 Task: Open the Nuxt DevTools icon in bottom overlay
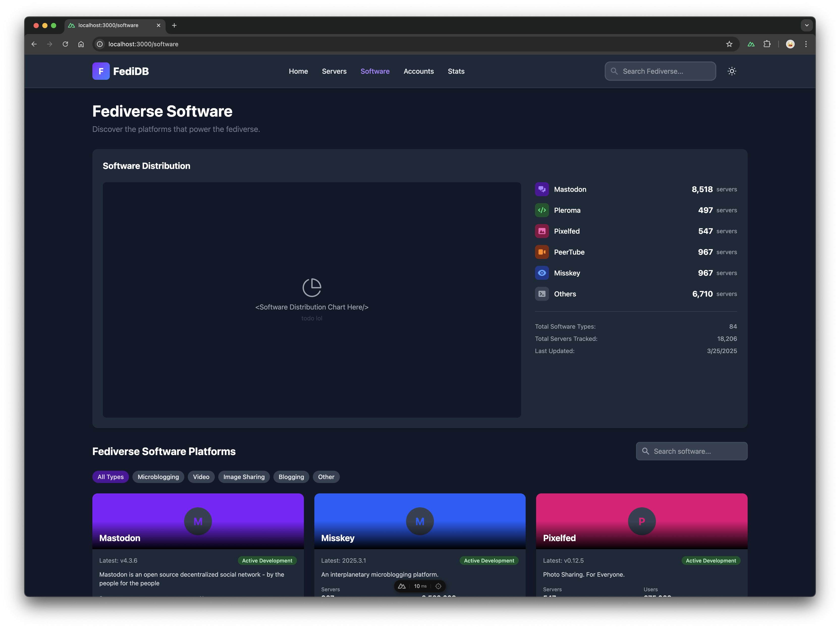pos(402,586)
